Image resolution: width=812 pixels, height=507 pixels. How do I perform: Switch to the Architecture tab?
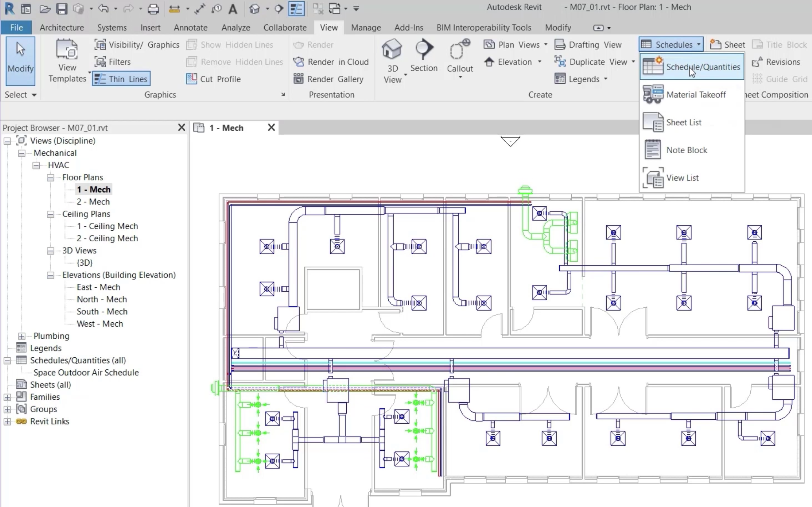(x=62, y=28)
